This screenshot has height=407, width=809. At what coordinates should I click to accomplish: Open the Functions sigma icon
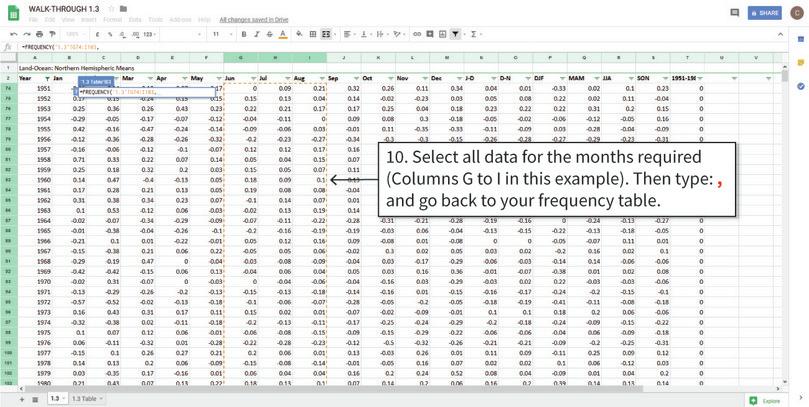point(476,34)
